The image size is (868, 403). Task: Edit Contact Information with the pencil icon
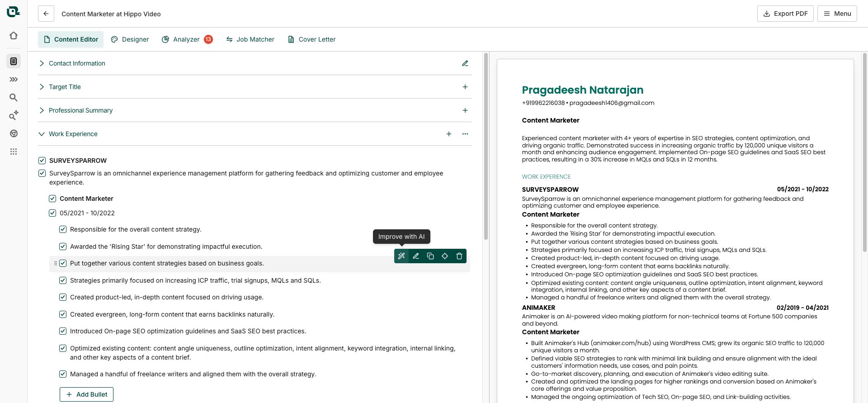tap(465, 63)
